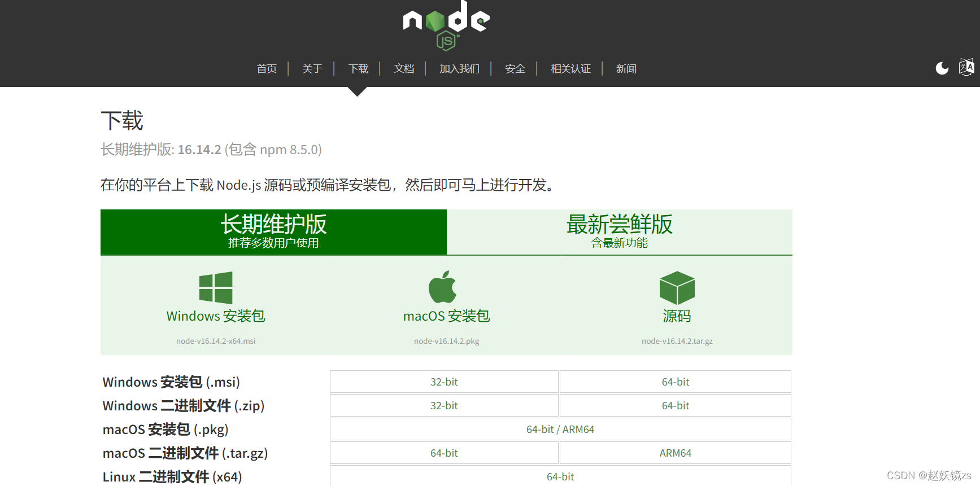Download 源码 link
Viewport: 980px width, 486px height.
point(677,316)
